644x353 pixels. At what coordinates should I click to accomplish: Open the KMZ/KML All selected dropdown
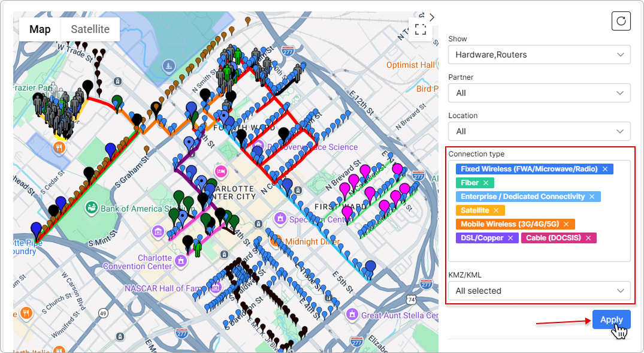(539, 291)
